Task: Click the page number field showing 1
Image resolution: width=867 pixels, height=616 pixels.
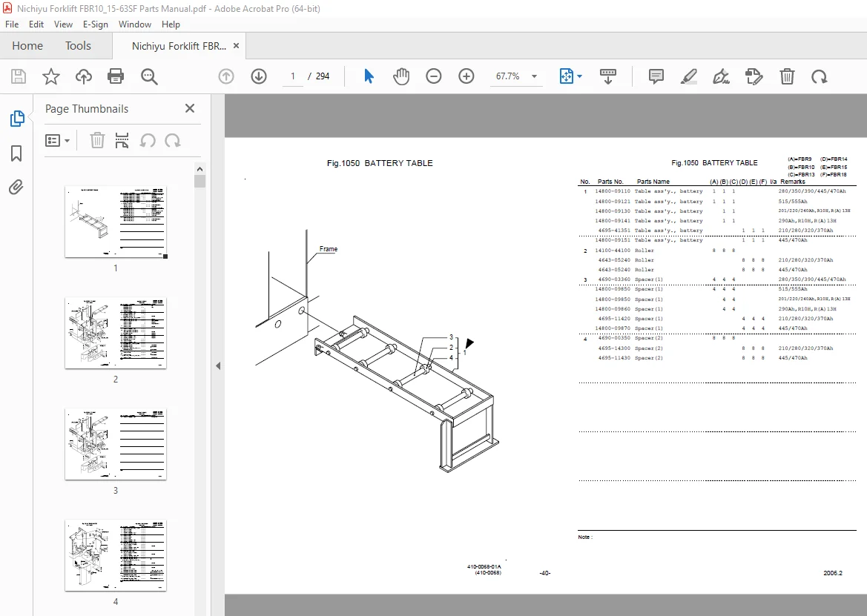Action: tap(292, 76)
